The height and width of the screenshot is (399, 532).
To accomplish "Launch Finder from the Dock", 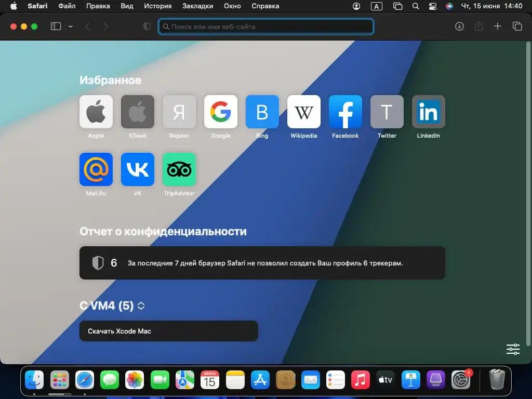I will (x=34, y=380).
